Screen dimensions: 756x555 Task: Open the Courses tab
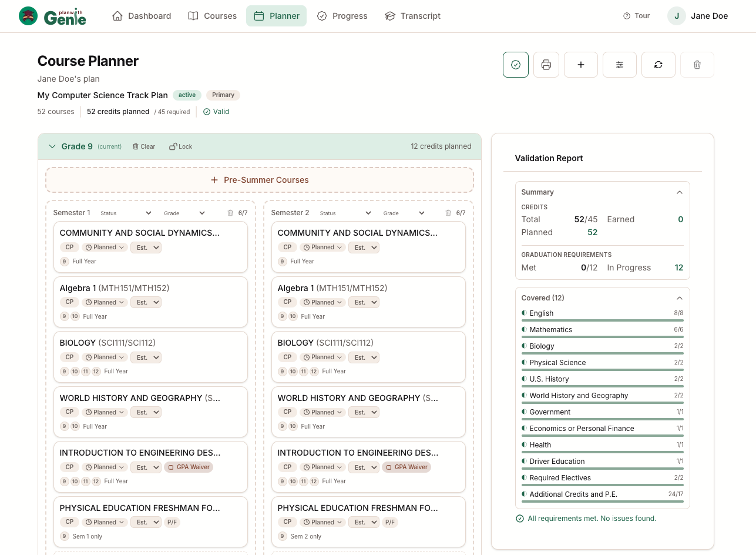(x=213, y=16)
